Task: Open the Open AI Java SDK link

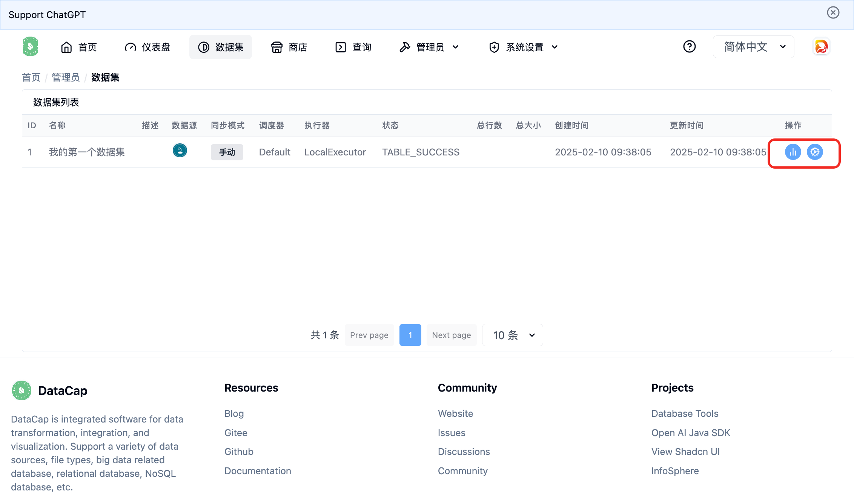Action: click(x=691, y=433)
